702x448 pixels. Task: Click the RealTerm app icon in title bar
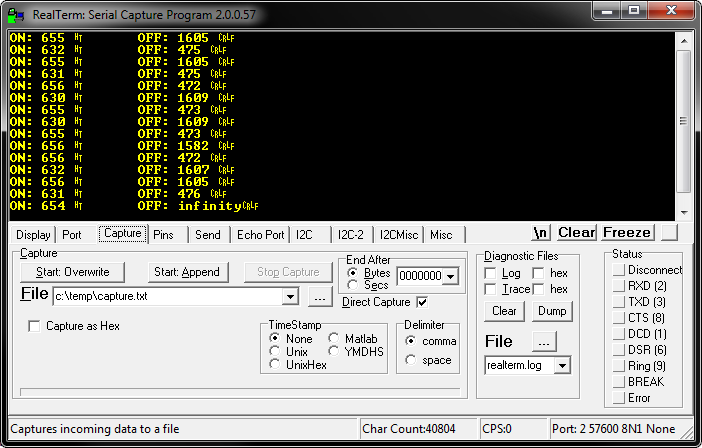[x=16, y=15]
